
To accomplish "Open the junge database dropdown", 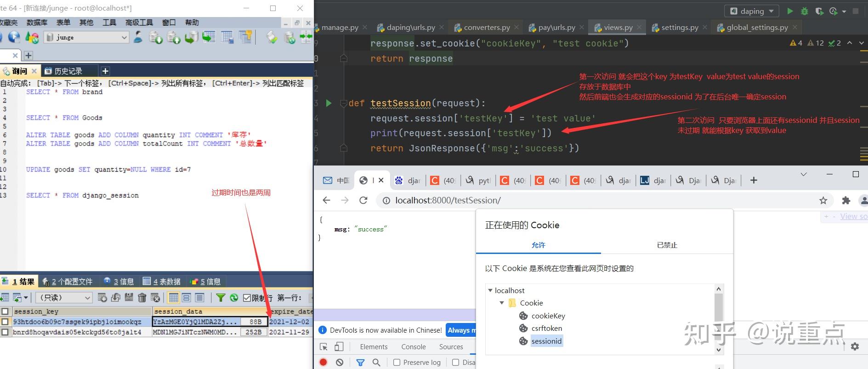I will [x=124, y=37].
